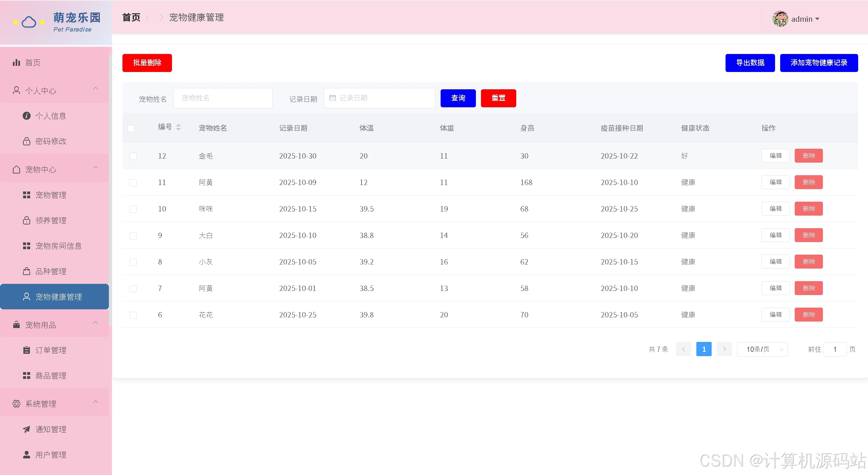This screenshot has width=868, height=475.
Task: Open 个人信息 in the sidebar
Action: point(54,116)
